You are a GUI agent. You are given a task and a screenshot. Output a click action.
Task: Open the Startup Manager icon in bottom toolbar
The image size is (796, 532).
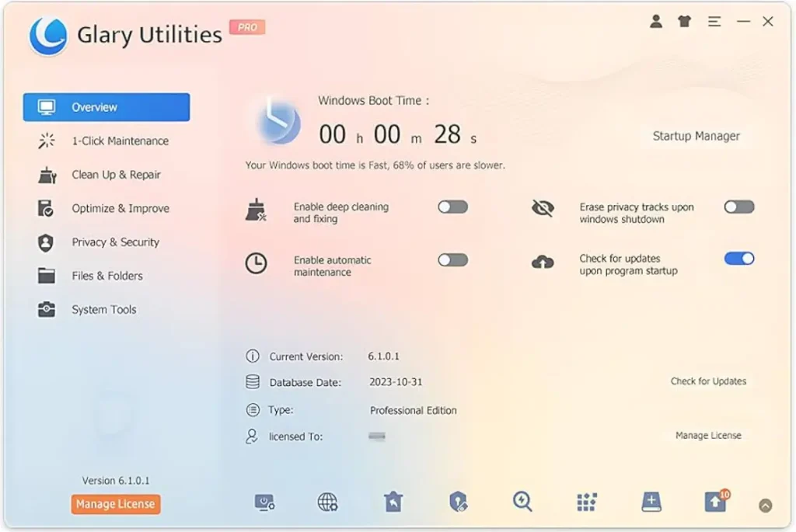[x=264, y=502]
